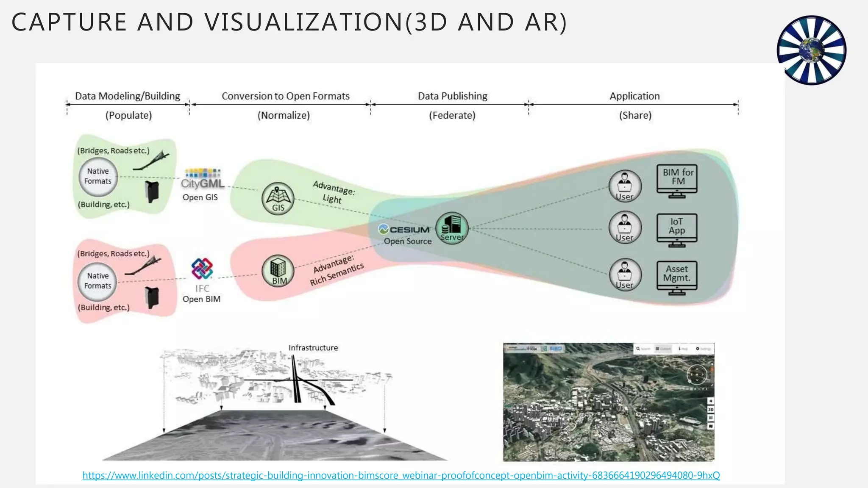Click the User icon beside Asset Mgmt.
This screenshot has height=488, width=868.
[625, 274]
